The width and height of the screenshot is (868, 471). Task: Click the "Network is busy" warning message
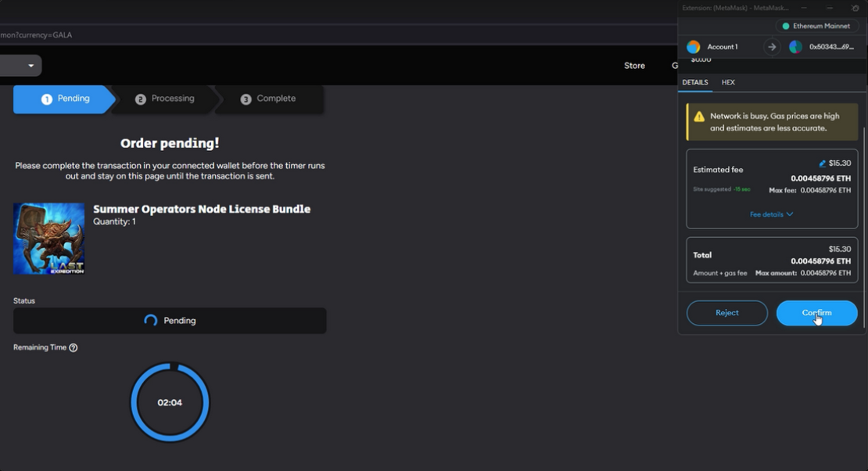[x=775, y=122]
